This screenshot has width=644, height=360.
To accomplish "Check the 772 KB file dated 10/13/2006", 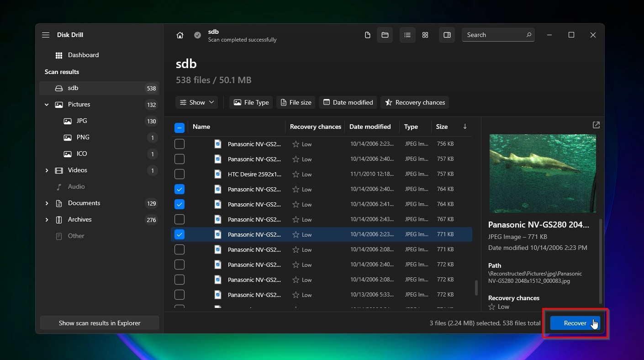I will (179, 295).
